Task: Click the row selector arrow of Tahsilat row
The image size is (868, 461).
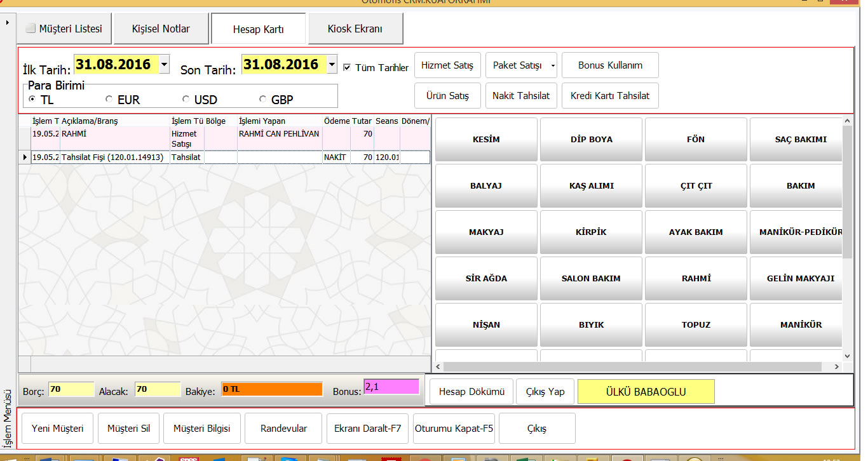Action: point(25,157)
